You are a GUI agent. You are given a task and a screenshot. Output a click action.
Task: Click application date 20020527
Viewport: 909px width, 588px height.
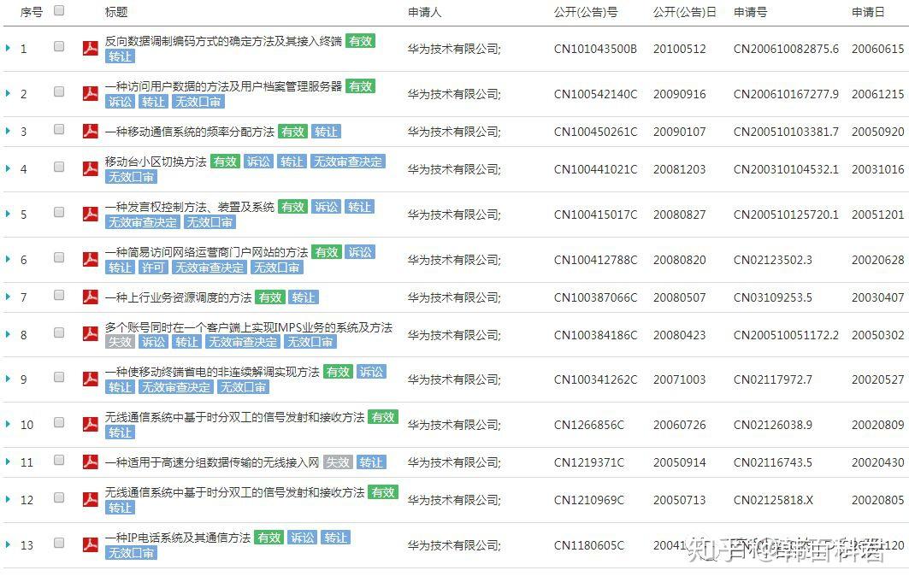[x=877, y=379]
